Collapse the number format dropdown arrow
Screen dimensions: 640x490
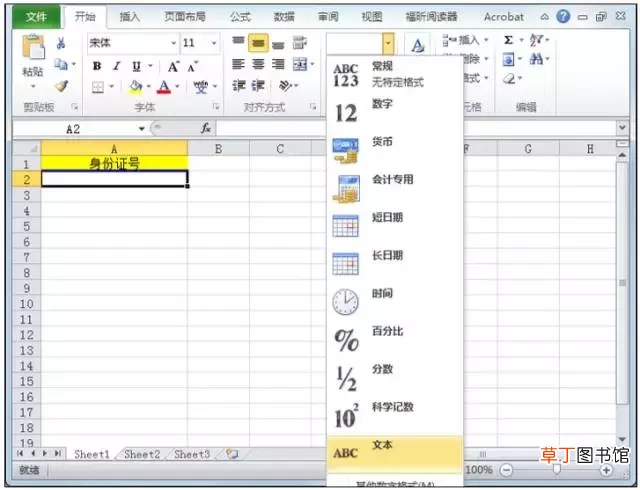click(x=389, y=43)
